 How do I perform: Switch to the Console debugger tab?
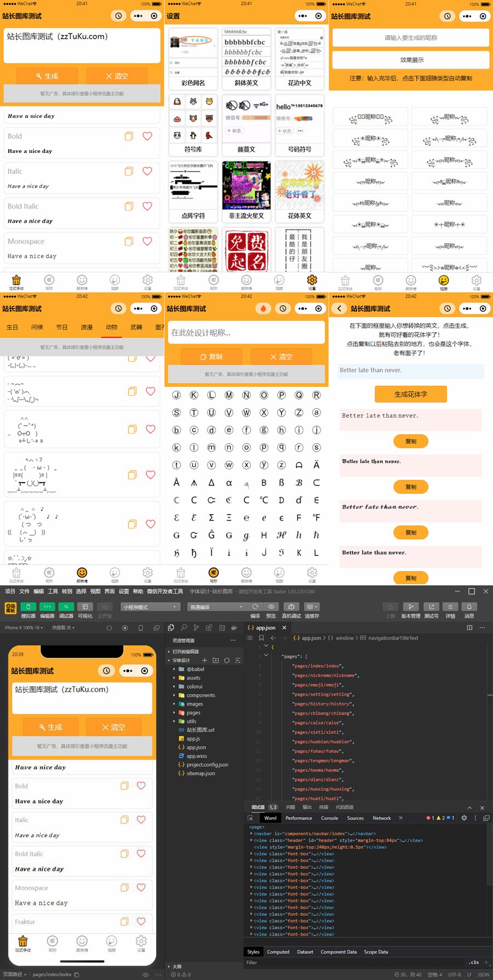[329, 818]
